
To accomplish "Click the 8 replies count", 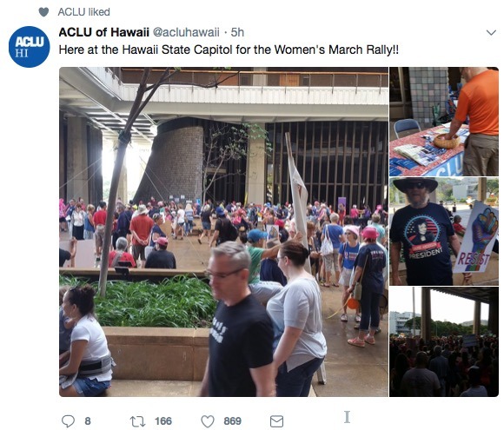I will click(88, 421).
